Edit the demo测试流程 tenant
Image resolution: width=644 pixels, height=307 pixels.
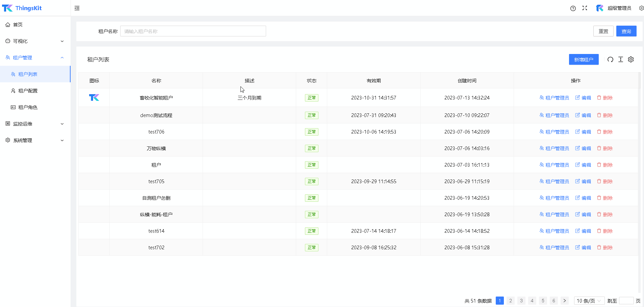(x=583, y=115)
